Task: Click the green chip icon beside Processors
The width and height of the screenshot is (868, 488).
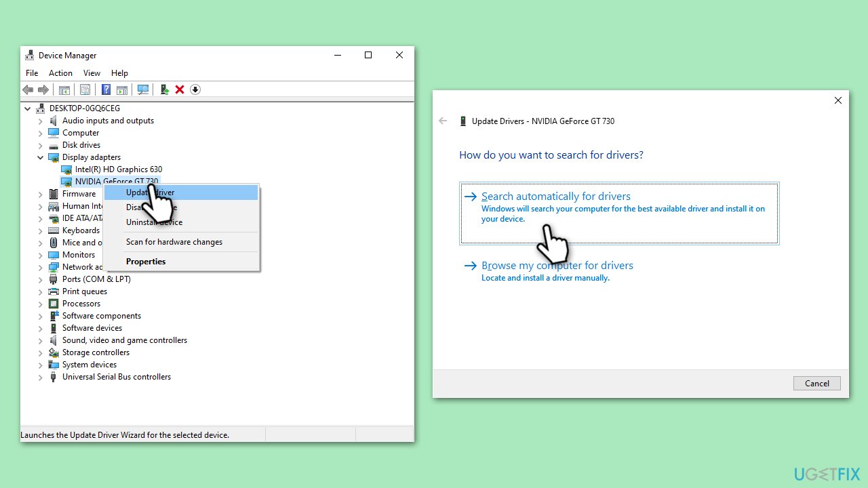Action: point(54,304)
